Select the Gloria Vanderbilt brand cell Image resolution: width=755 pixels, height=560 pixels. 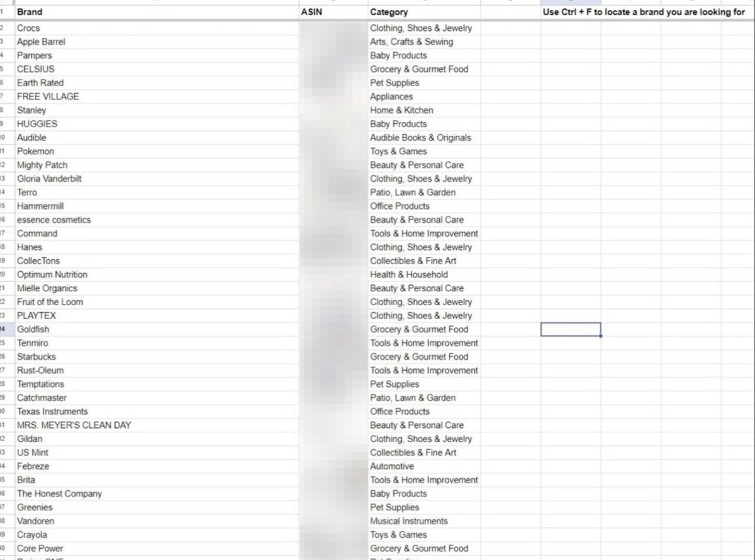pyautogui.click(x=155, y=179)
